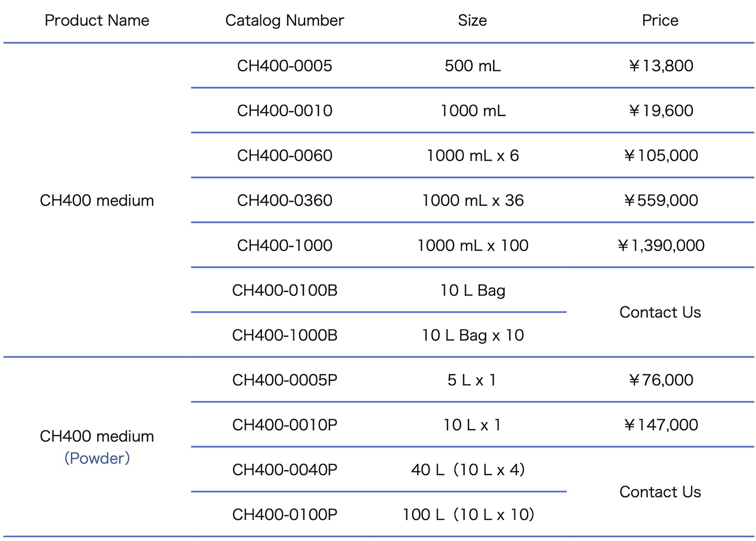Click catalog number CH400-1000B
The width and height of the screenshot is (756, 541).
(x=285, y=335)
